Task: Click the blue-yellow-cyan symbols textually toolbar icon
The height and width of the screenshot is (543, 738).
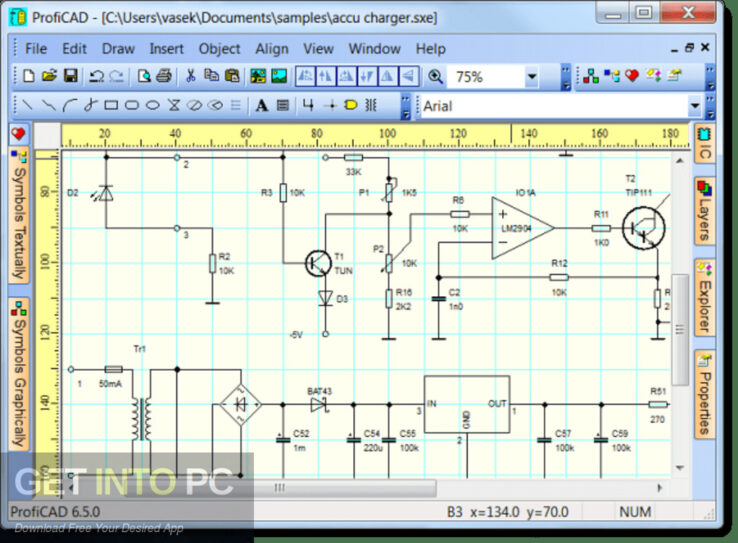Action: click(612, 76)
